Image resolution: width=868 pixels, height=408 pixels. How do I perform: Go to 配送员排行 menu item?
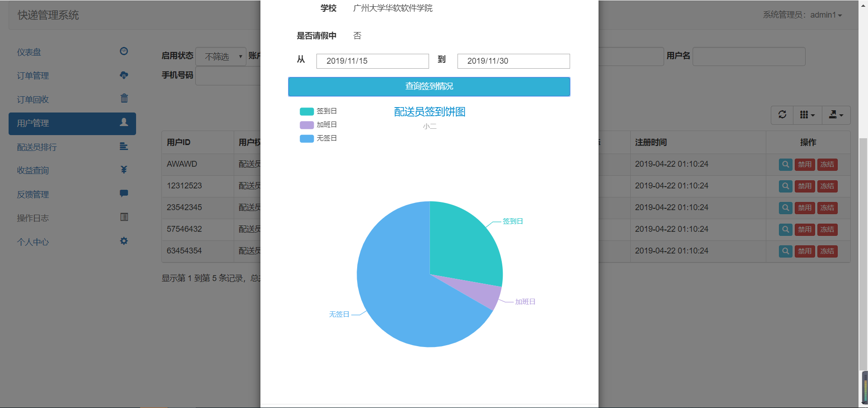pyautogui.click(x=37, y=147)
